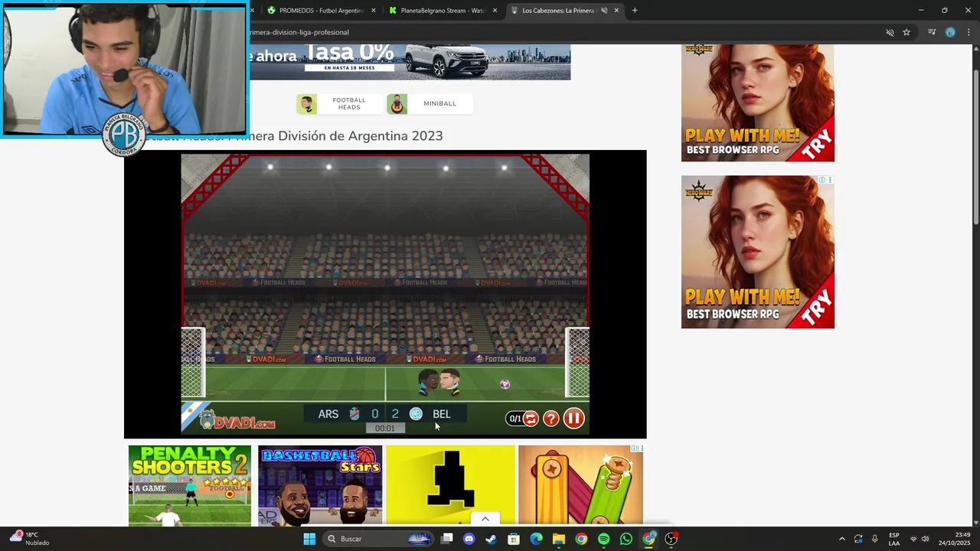Open the ESP LAA language switcher

click(893, 539)
